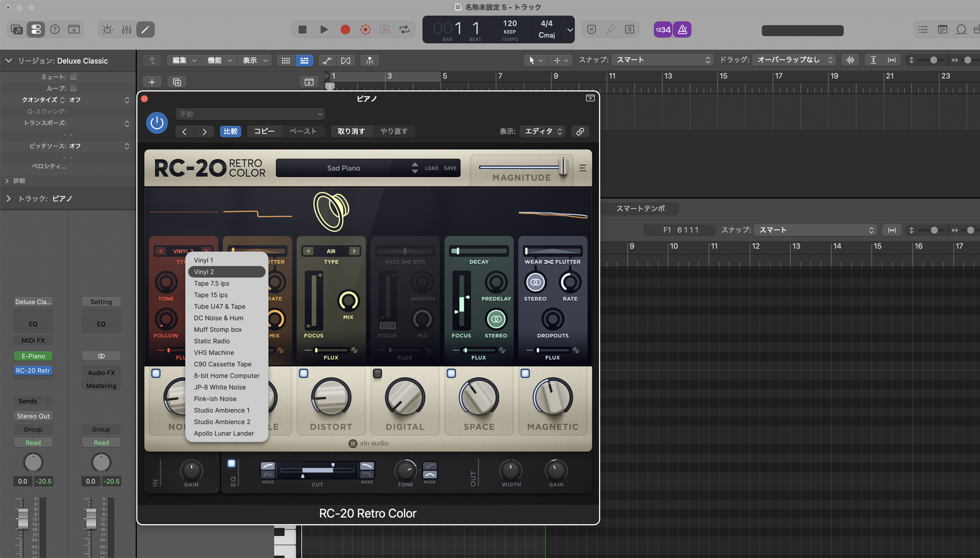Click SAVE in the RC-20 preset bar
This screenshot has height=558, width=980.
(450, 168)
